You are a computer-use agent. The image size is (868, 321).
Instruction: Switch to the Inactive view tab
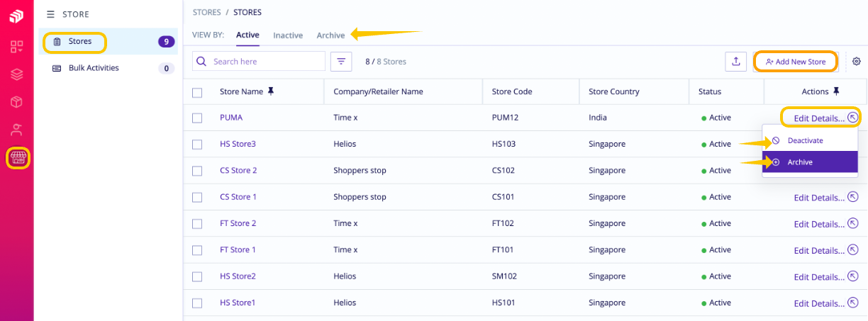pyautogui.click(x=288, y=35)
